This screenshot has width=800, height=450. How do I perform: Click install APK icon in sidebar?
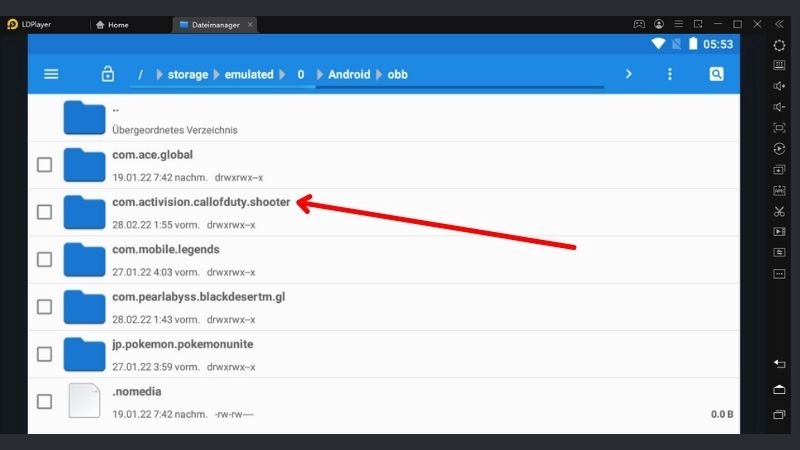pyautogui.click(x=779, y=190)
